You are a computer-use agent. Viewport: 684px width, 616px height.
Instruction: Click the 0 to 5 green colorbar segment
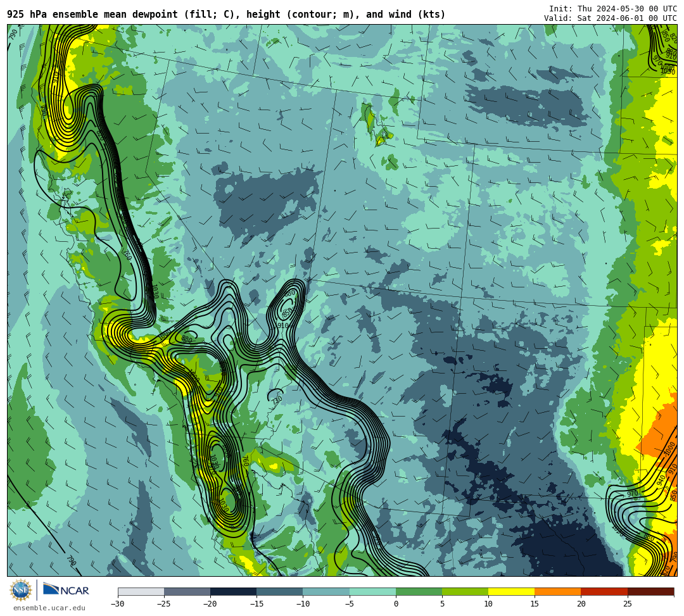click(419, 591)
